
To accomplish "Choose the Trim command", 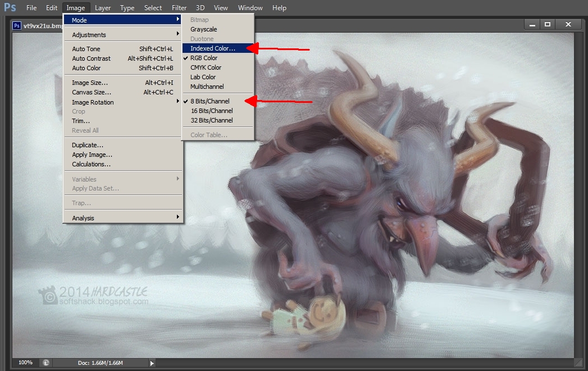I will (122, 120).
